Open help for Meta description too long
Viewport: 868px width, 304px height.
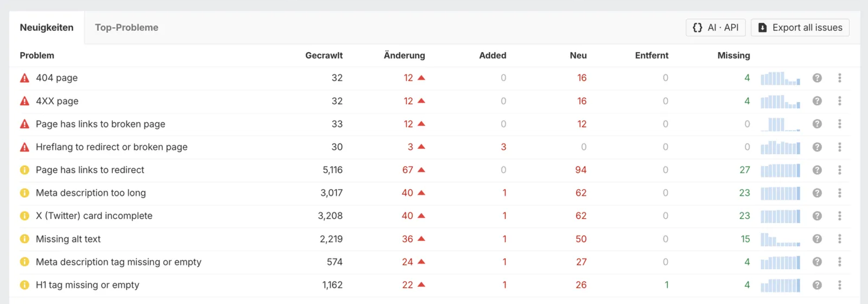click(x=817, y=193)
